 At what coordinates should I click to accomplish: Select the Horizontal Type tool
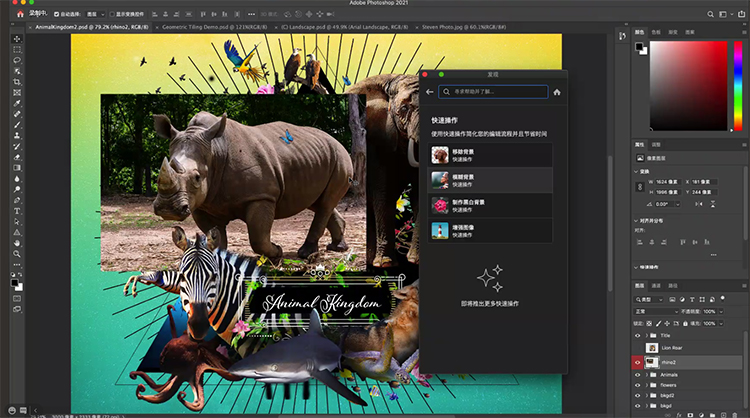point(17,211)
